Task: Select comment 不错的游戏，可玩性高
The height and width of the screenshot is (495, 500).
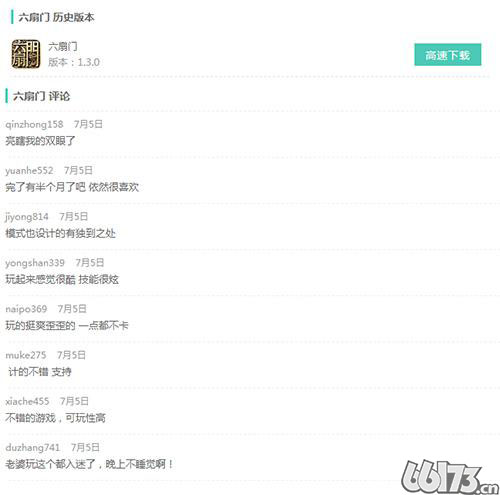Action: click(x=55, y=418)
